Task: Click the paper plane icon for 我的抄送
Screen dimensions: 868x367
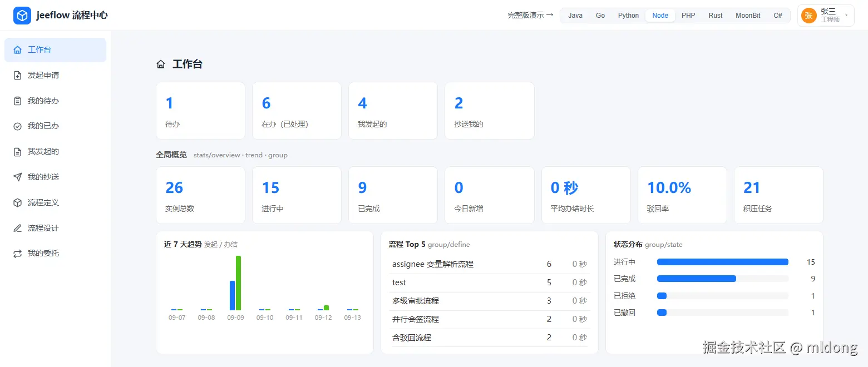Action: tap(18, 177)
